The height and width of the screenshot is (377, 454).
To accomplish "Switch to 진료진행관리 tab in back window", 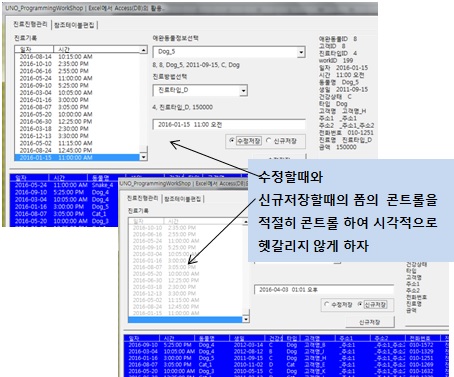I will 30,24.
